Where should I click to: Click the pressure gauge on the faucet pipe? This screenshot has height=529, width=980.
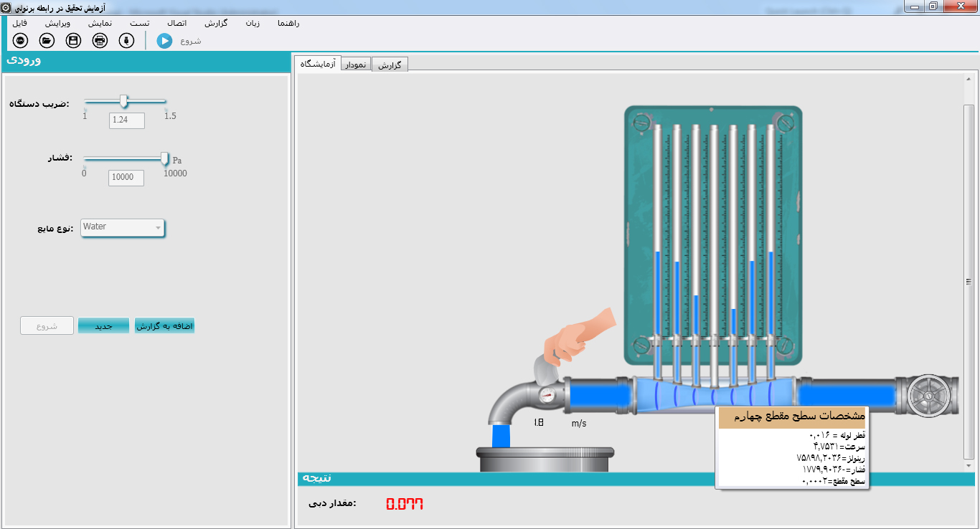pos(547,395)
